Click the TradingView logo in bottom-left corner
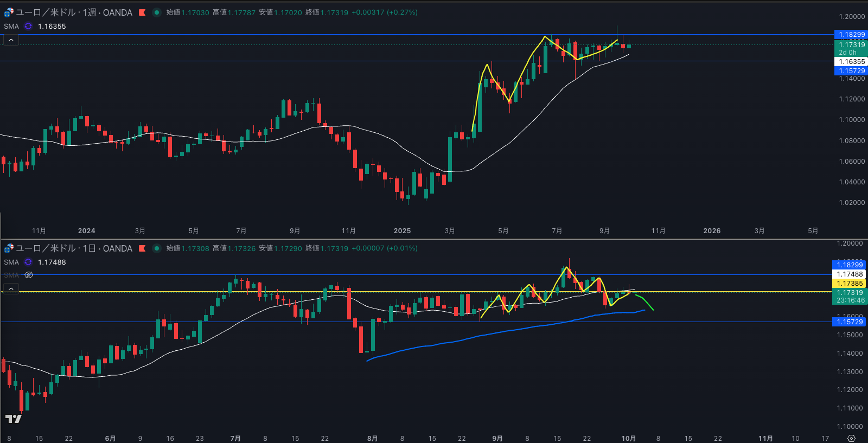The height and width of the screenshot is (443, 868). point(13,419)
